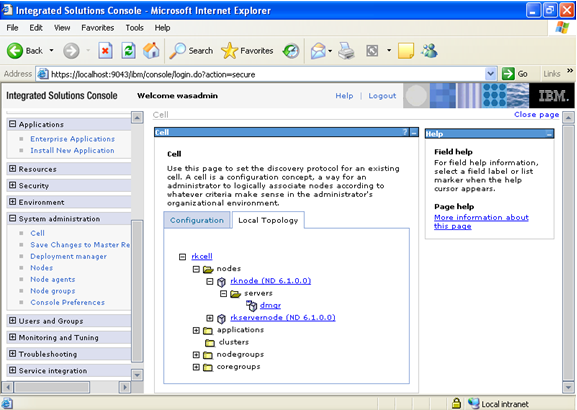
Task: Expand the Troubleshooting section
Action: pyautogui.click(x=13, y=353)
